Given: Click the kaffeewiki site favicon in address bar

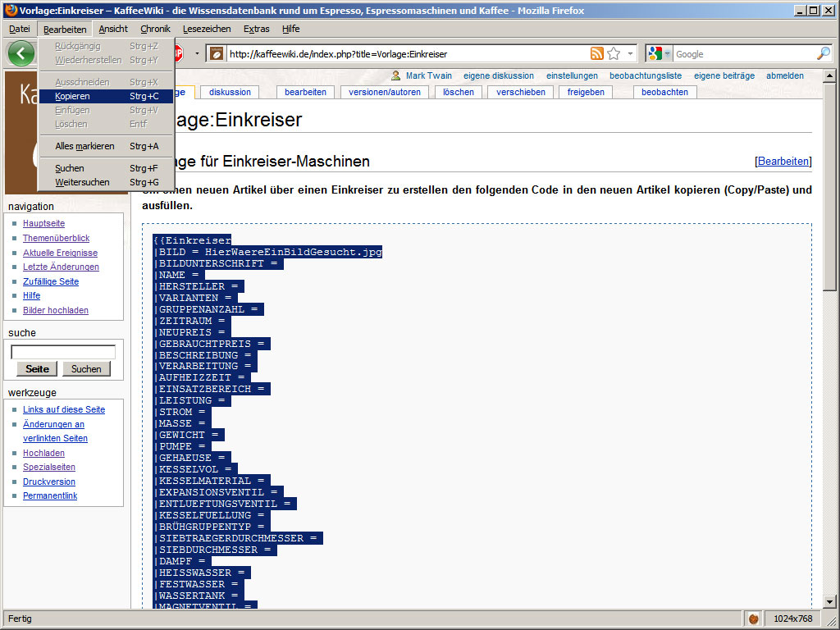Looking at the screenshot, I should 217,54.
